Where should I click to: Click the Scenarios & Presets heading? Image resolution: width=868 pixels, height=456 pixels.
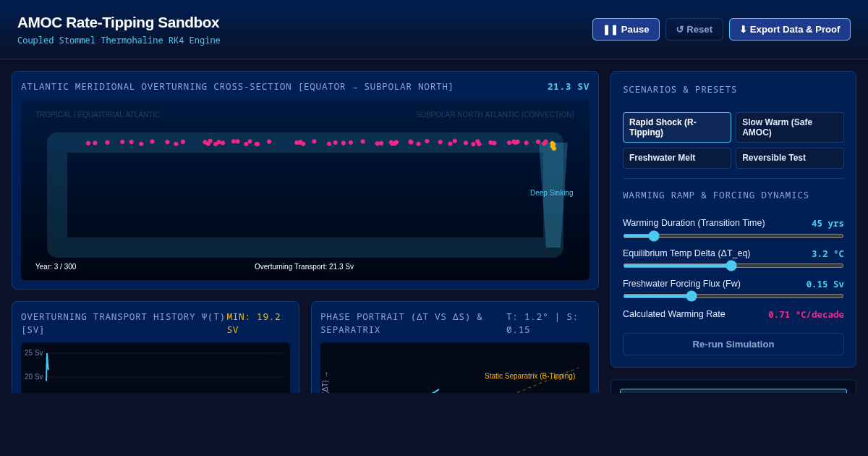pos(680,90)
